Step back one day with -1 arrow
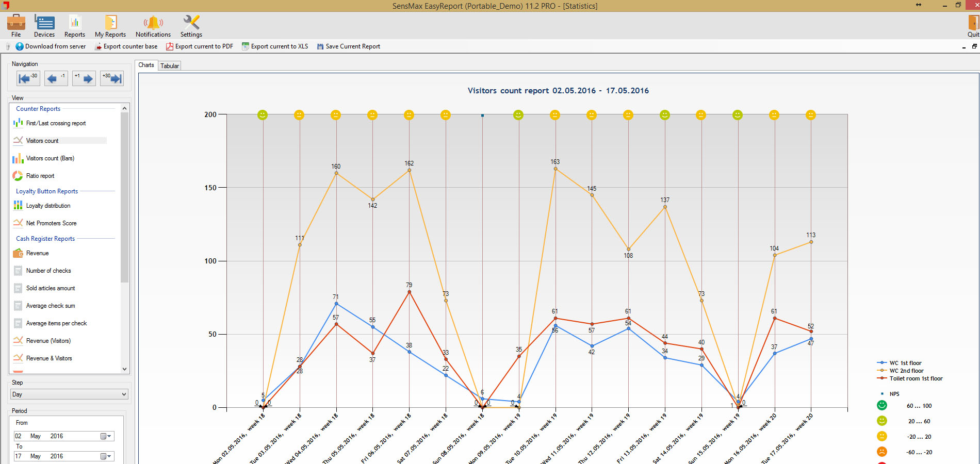980x464 pixels. click(x=56, y=78)
